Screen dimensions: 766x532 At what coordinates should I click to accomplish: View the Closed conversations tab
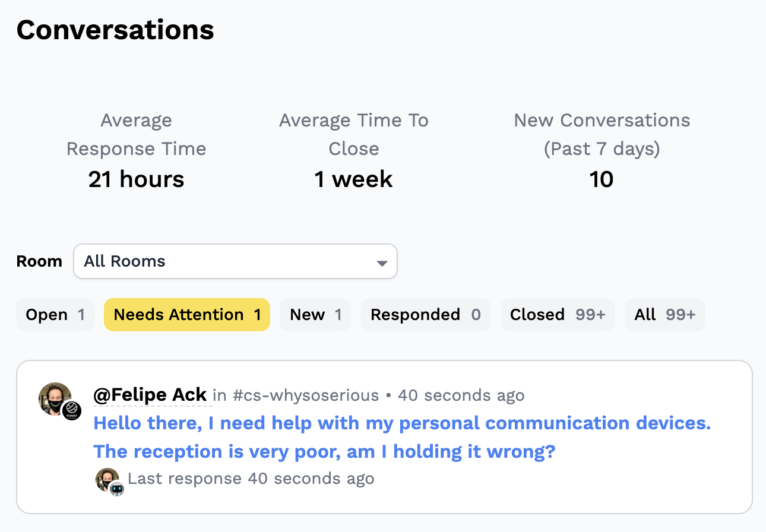coord(558,315)
